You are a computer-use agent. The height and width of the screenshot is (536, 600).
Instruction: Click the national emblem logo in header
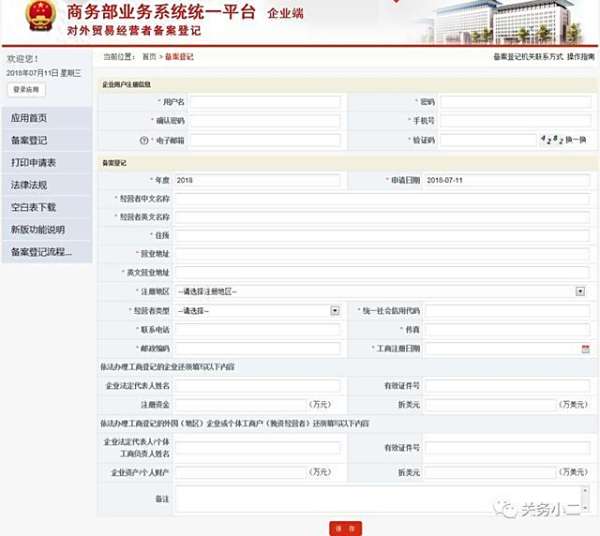coord(41,15)
